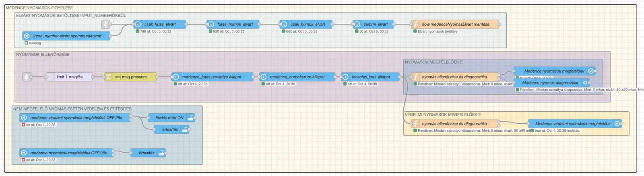644x176 pixels.
Task: Click checkmark icon on Medence védelmi nyomások megfelelőek
Action: (x=617, y=124)
